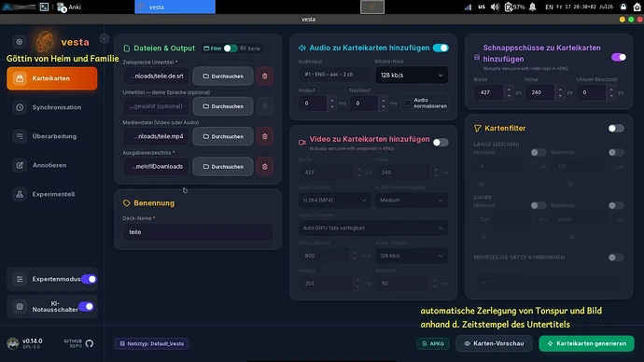The width and height of the screenshot is (644, 362).
Task: Toggle the Film / Serie switch
Action: tap(230, 49)
